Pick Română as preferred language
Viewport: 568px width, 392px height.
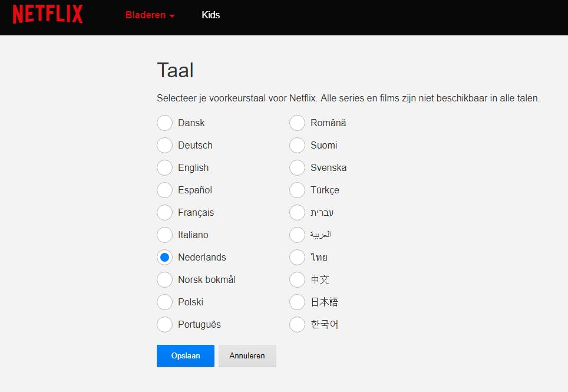tap(297, 123)
